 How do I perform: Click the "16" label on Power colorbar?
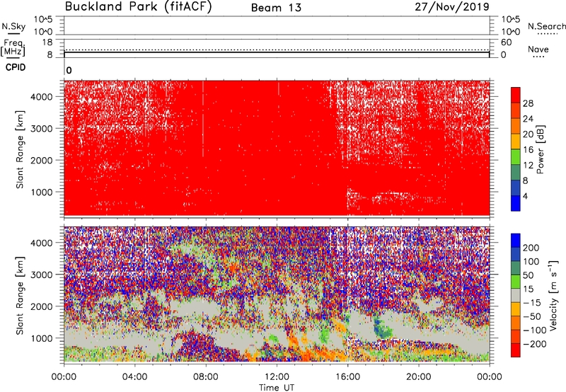(x=528, y=150)
